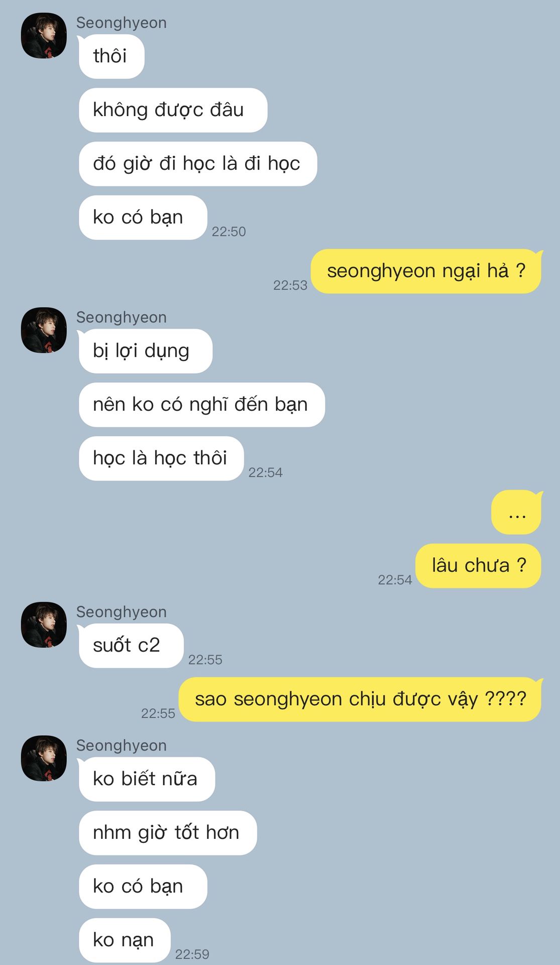Tap the yellow 'lâu chưa ?' message
Screen dimensions: 560x965
click(479, 566)
